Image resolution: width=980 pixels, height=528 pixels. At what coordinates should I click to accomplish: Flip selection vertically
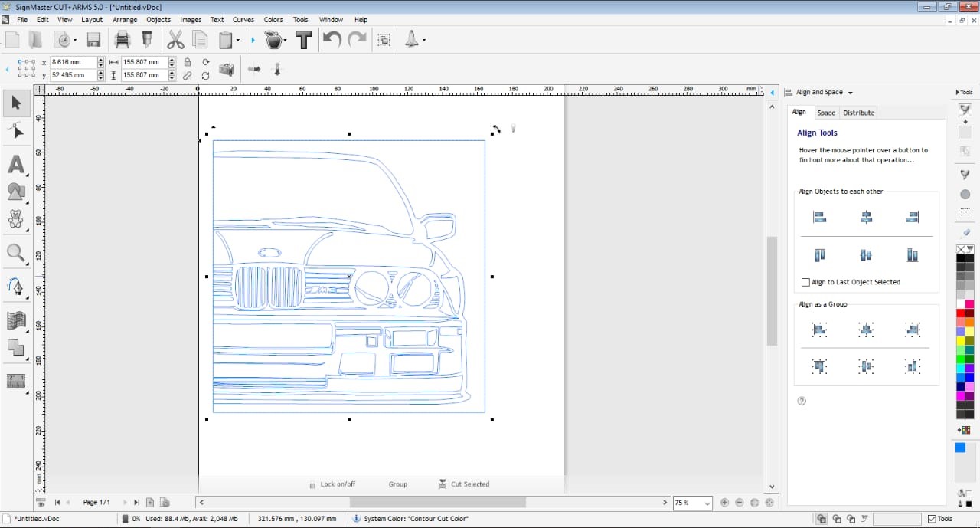[277, 69]
